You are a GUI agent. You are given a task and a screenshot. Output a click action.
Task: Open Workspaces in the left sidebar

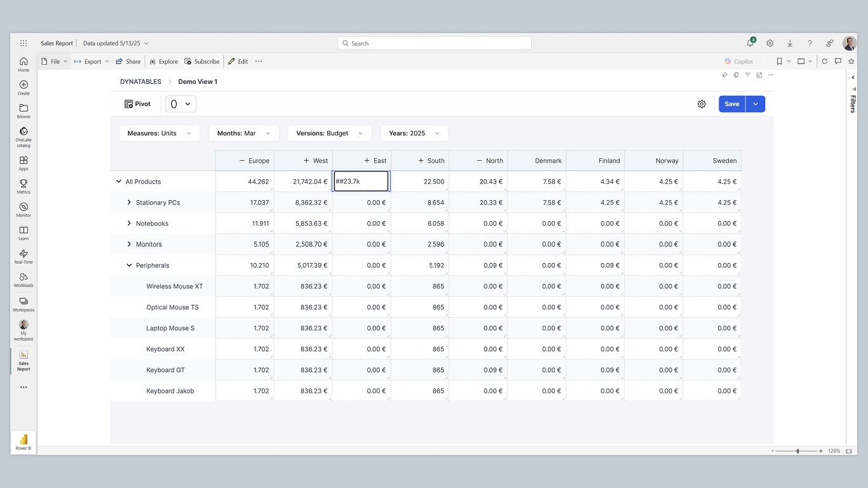pyautogui.click(x=24, y=304)
